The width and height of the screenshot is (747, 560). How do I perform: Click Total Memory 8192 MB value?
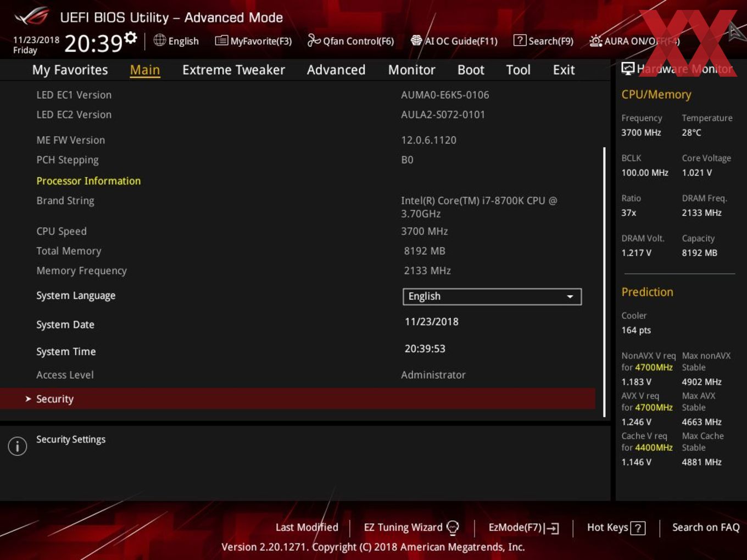click(x=425, y=251)
